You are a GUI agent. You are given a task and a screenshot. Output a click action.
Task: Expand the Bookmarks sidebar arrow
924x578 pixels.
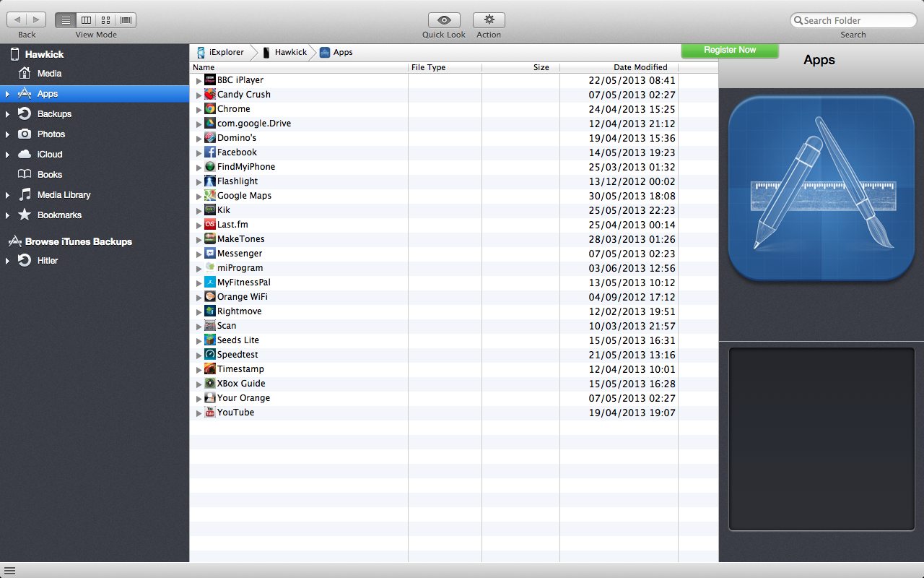tap(7, 215)
